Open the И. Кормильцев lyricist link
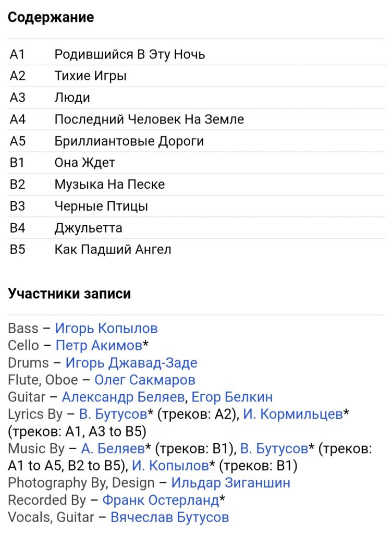This screenshot has width=392, height=534. coord(292,415)
